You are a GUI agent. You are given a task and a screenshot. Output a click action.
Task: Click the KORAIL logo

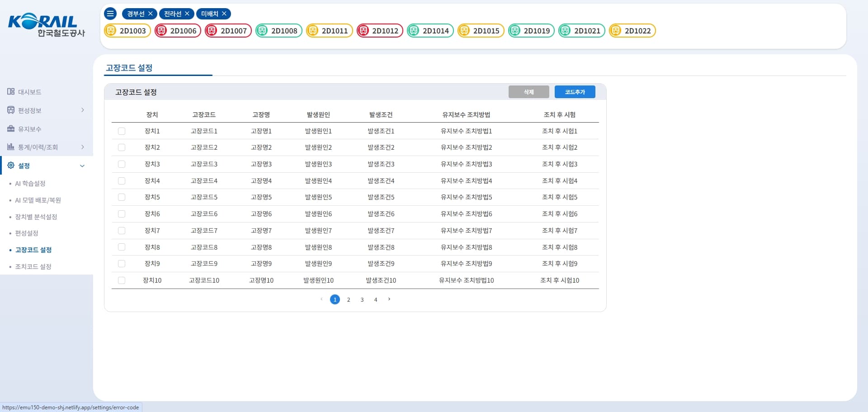(46, 26)
